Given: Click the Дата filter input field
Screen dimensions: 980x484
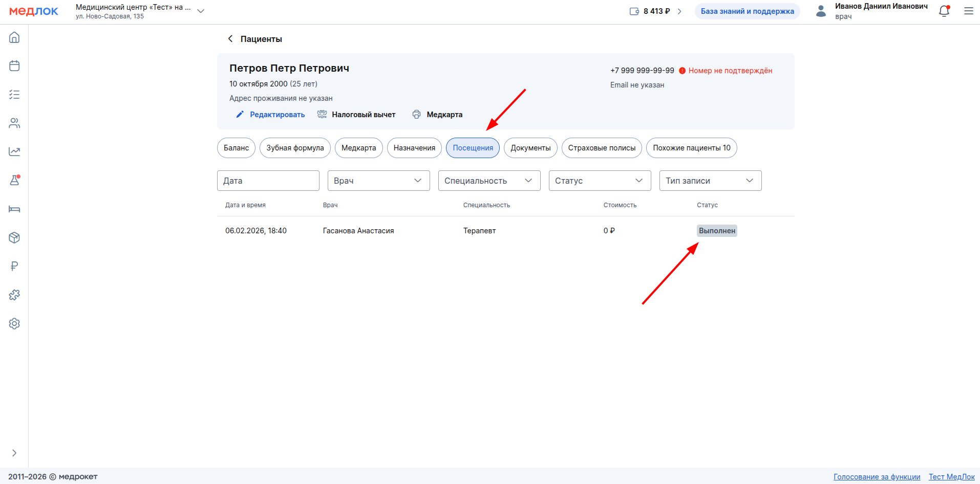Looking at the screenshot, I should coord(268,181).
